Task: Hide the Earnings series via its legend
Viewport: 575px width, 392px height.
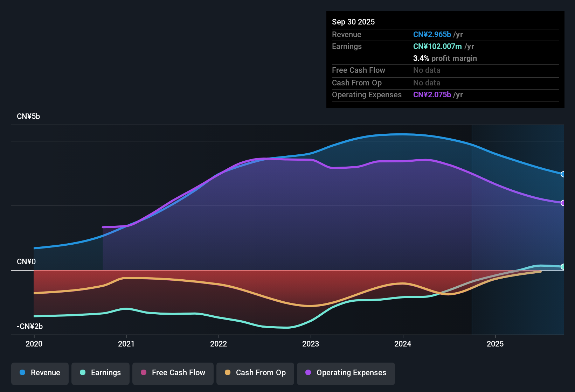Action: (x=101, y=373)
